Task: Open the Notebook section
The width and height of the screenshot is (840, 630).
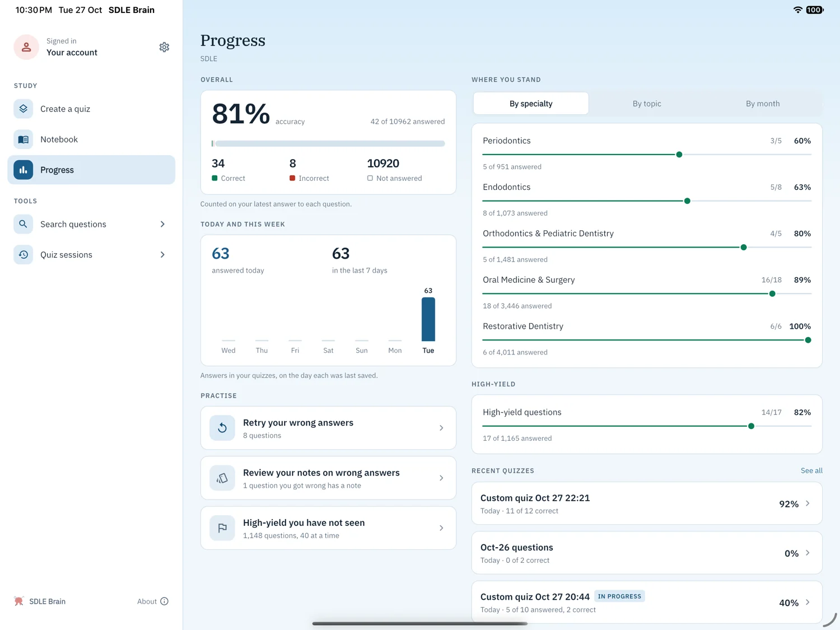Action: pyautogui.click(x=91, y=139)
